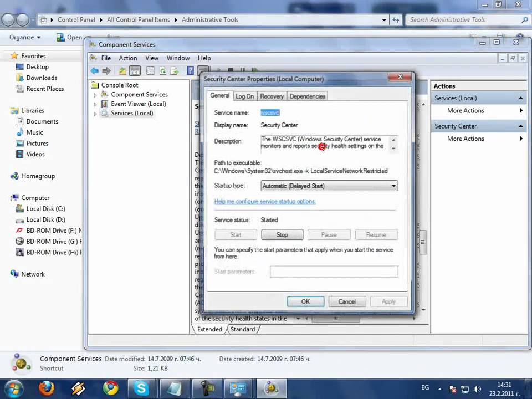
Task: Switch to the Log On tab
Action: [244, 96]
